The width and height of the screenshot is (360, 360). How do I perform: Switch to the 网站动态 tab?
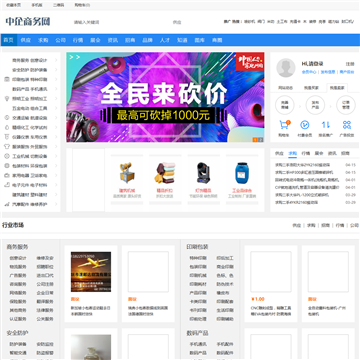(285, 88)
